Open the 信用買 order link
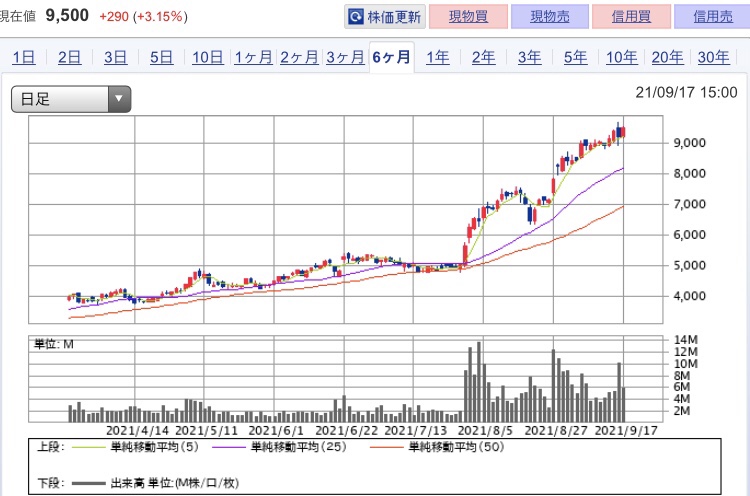 [631, 17]
